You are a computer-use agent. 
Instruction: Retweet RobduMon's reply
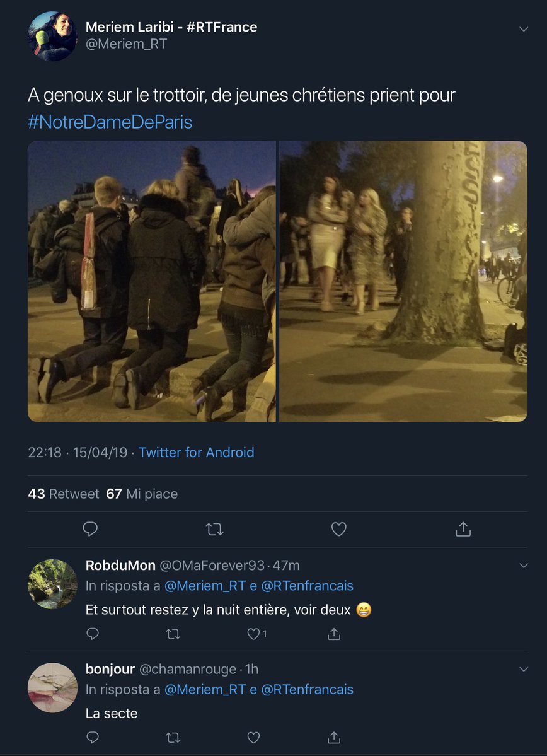click(x=173, y=634)
